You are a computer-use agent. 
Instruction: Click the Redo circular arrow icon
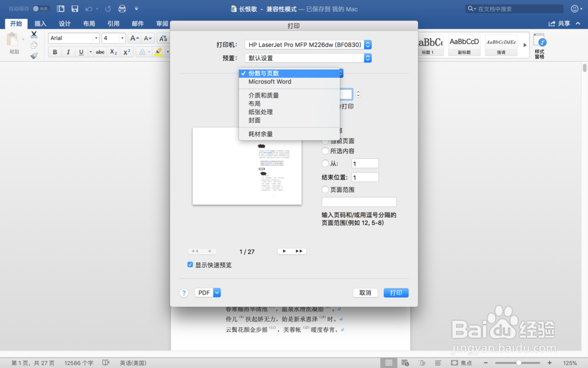click(x=108, y=9)
